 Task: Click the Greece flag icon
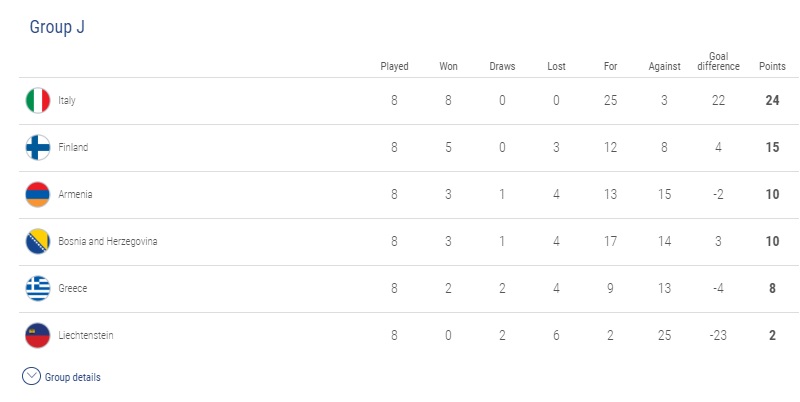38,288
